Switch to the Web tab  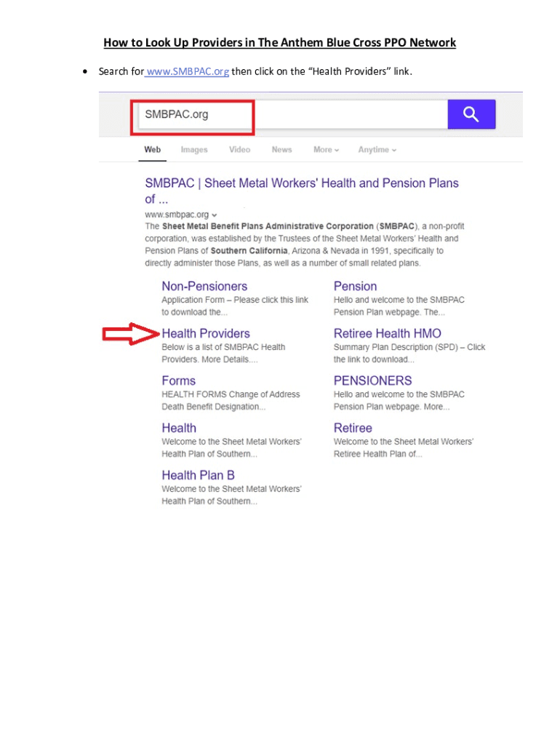pos(152,150)
